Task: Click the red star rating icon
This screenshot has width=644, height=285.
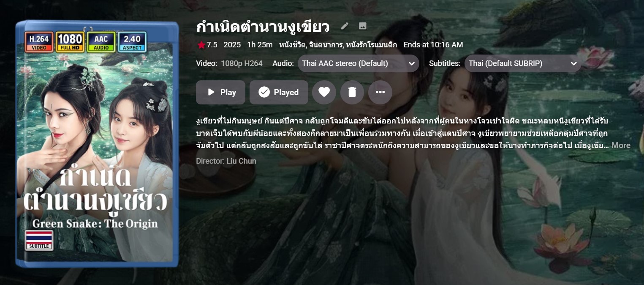Action: coord(201,45)
